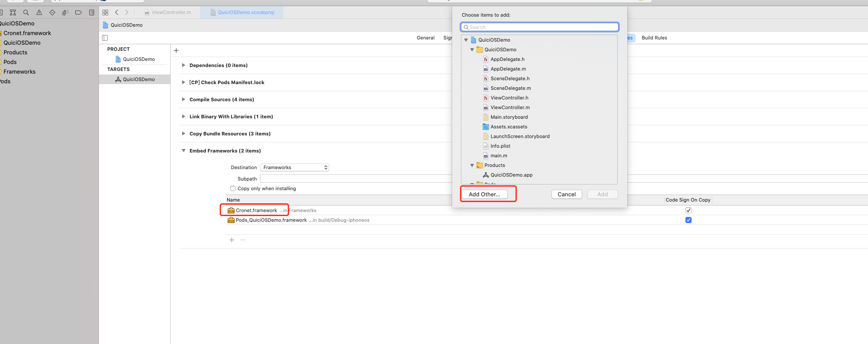Click minus to remove embedded framework
The height and width of the screenshot is (344, 868).
click(x=242, y=240)
